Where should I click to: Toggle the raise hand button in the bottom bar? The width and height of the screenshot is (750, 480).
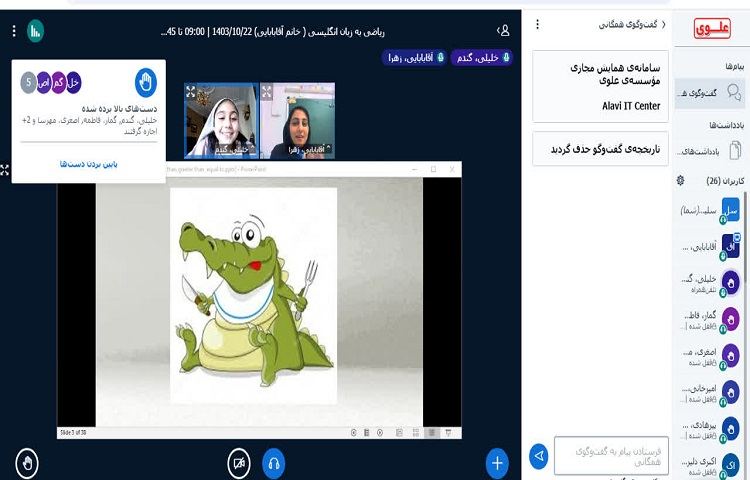(x=27, y=463)
